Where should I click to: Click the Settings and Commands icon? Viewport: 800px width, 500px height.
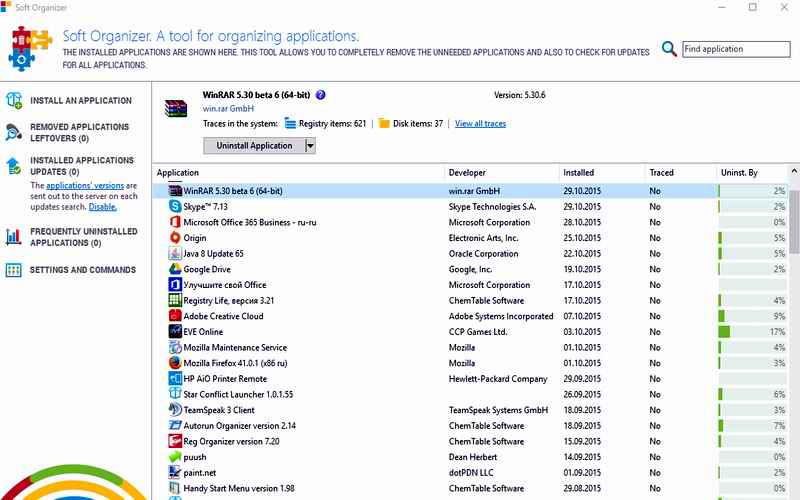tap(14, 270)
